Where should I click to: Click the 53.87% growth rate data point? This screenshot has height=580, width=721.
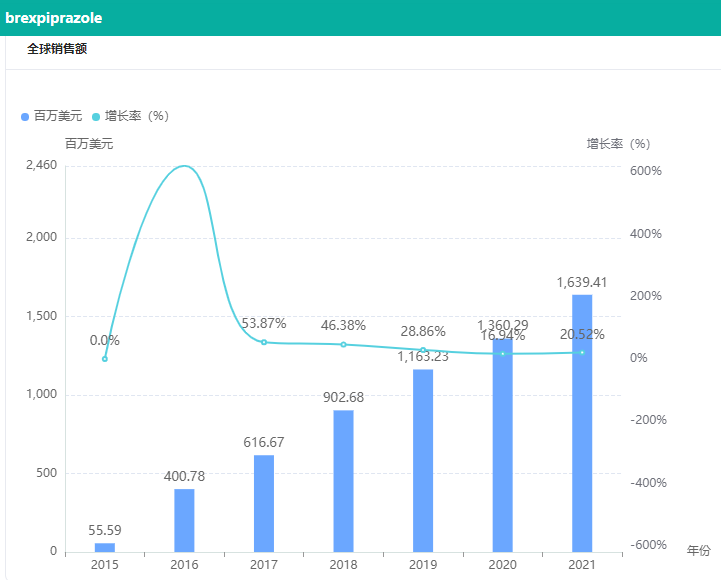(x=264, y=342)
